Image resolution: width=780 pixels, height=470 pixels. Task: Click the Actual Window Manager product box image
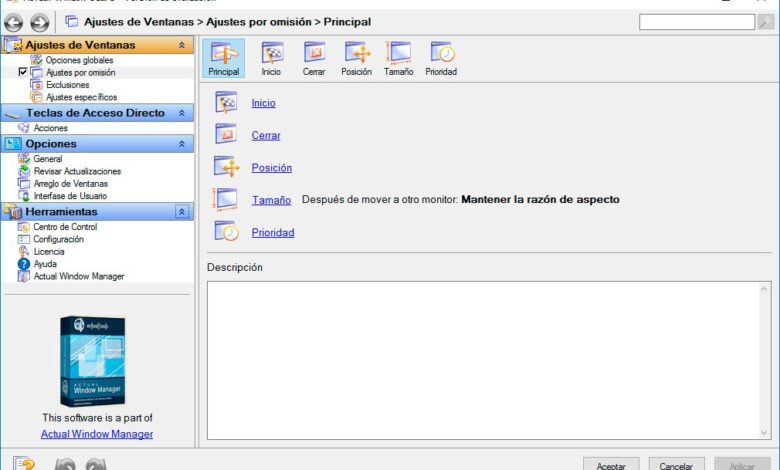pyautogui.click(x=93, y=362)
